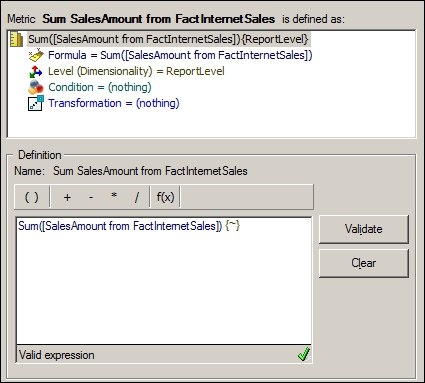Viewport: 425px width, 383px height.
Task: Insert a plus operator
Action: tap(67, 197)
